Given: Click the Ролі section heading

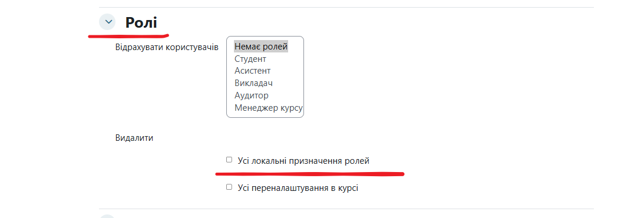Looking at the screenshot, I should (141, 22).
